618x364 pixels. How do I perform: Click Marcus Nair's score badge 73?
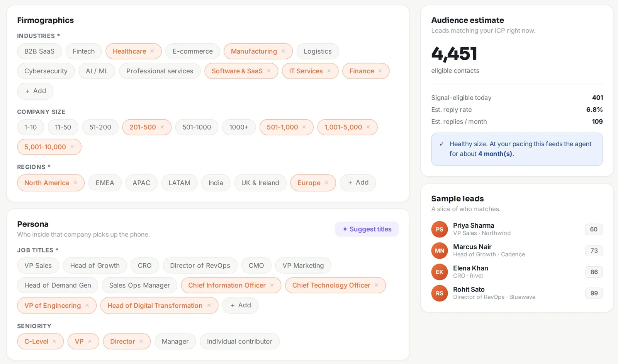coord(594,251)
